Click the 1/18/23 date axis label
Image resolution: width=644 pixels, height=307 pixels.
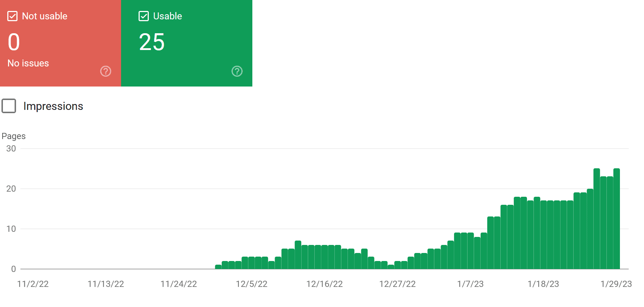543,284
